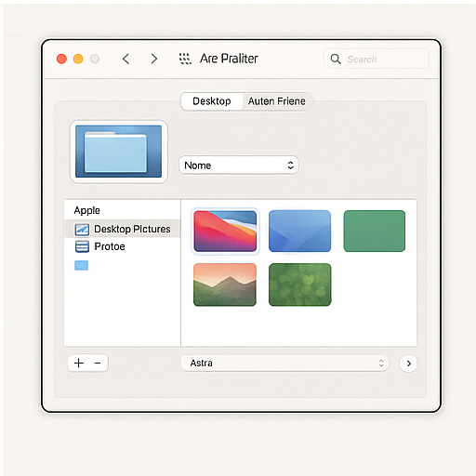Switch to the Desktop tab
Viewport: 476px width, 476px height.
(x=212, y=101)
